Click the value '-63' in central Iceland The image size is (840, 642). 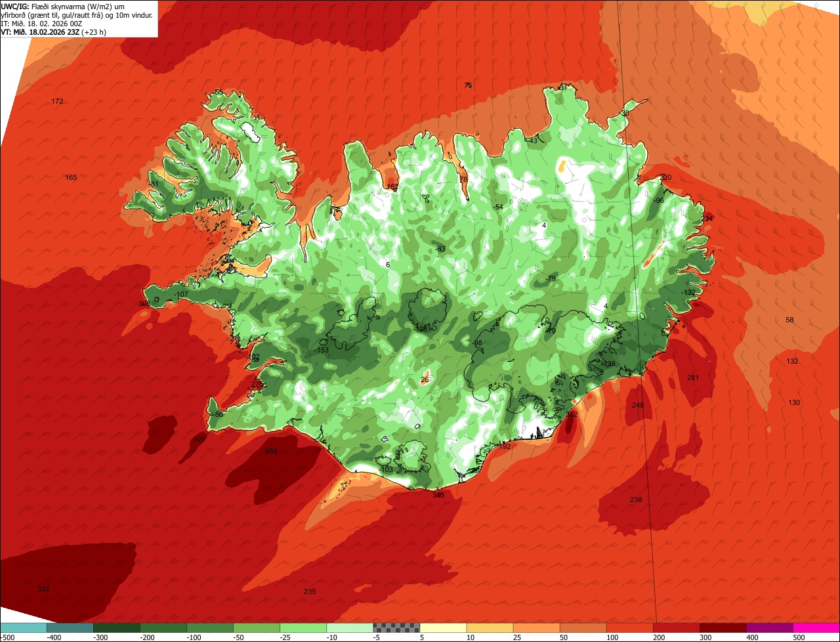coord(440,249)
